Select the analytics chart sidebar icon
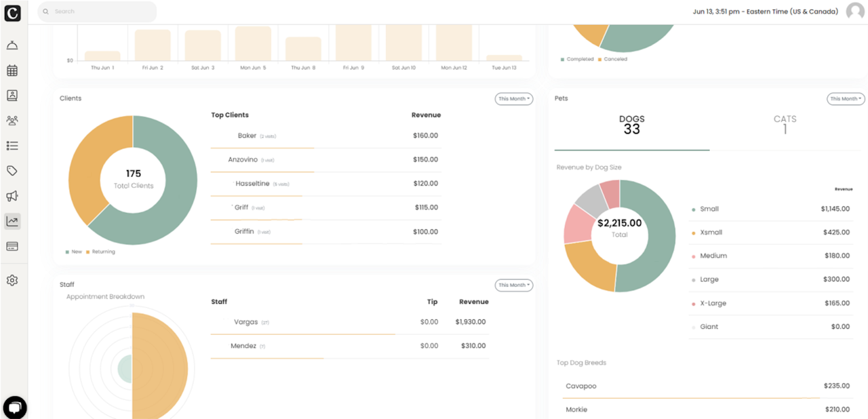This screenshot has width=868, height=419. tap(12, 221)
